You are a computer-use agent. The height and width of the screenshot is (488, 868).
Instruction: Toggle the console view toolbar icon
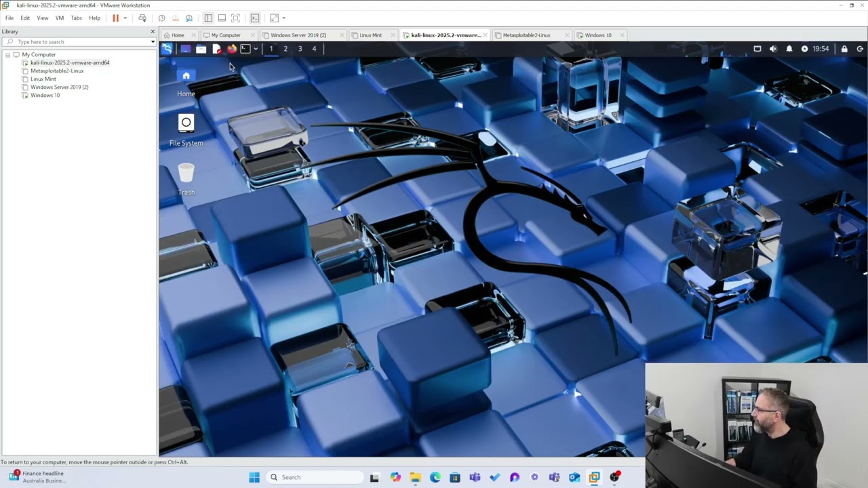[x=255, y=18]
